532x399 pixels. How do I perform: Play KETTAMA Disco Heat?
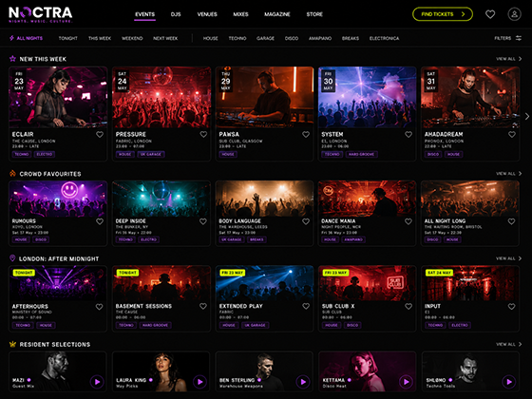tap(406, 382)
